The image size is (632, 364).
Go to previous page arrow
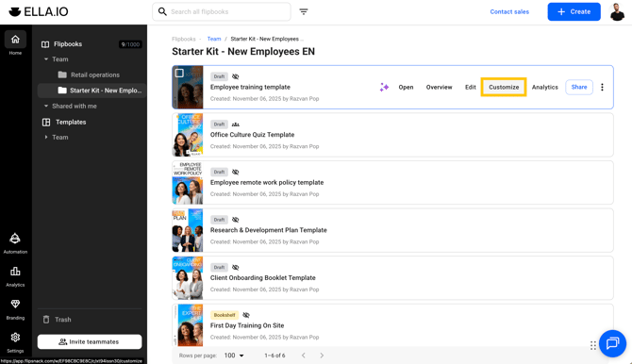pos(304,356)
